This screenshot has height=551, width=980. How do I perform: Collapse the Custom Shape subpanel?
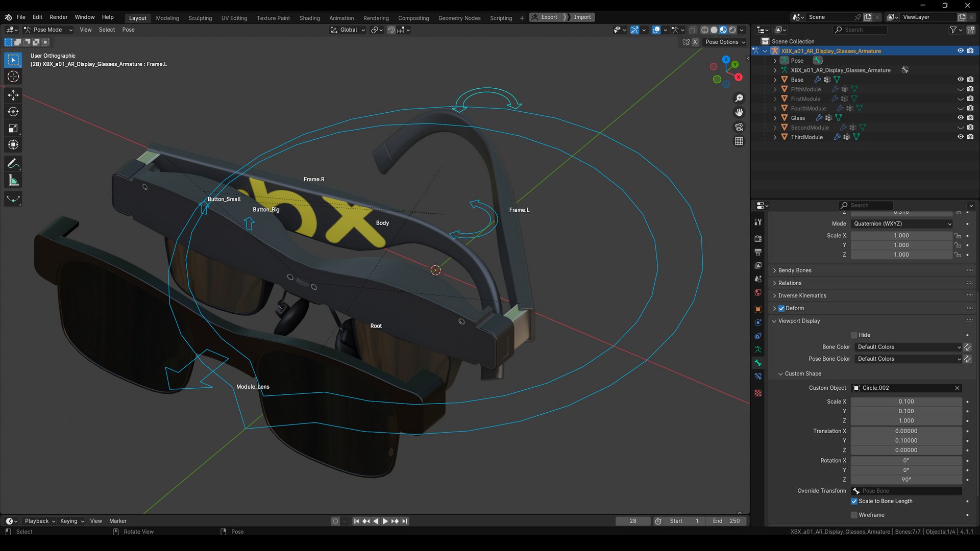pyautogui.click(x=802, y=374)
